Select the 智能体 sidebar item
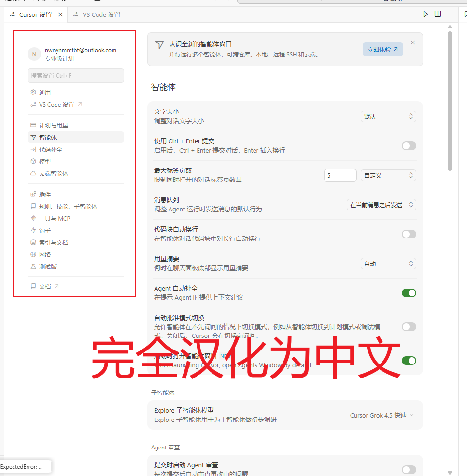This screenshot has width=467, height=476. 76,137
